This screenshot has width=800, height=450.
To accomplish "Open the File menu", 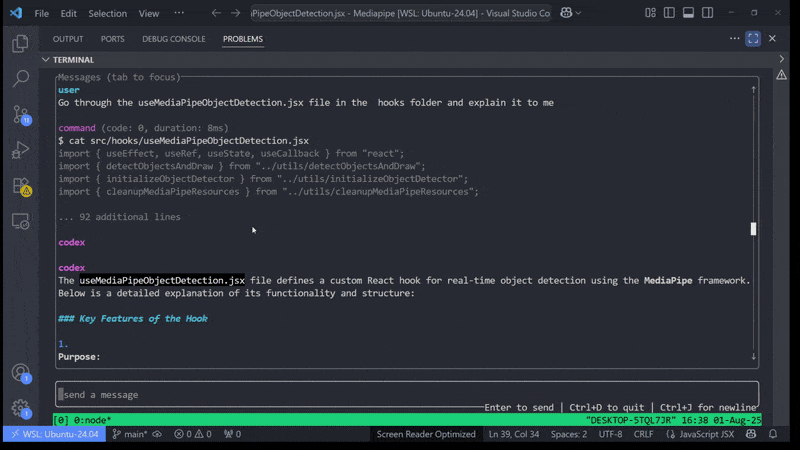I will coord(41,13).
